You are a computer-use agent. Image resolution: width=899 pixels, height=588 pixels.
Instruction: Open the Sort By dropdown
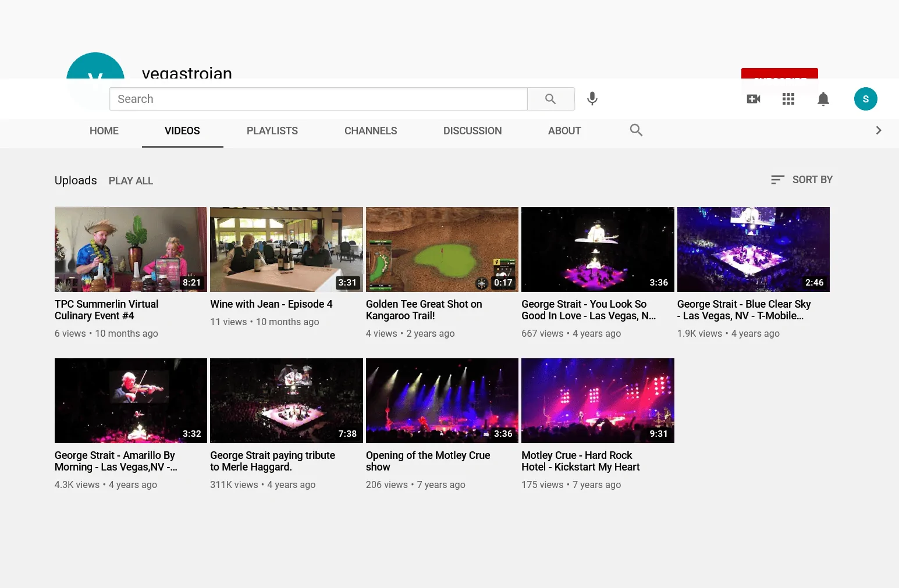[802, 180]
